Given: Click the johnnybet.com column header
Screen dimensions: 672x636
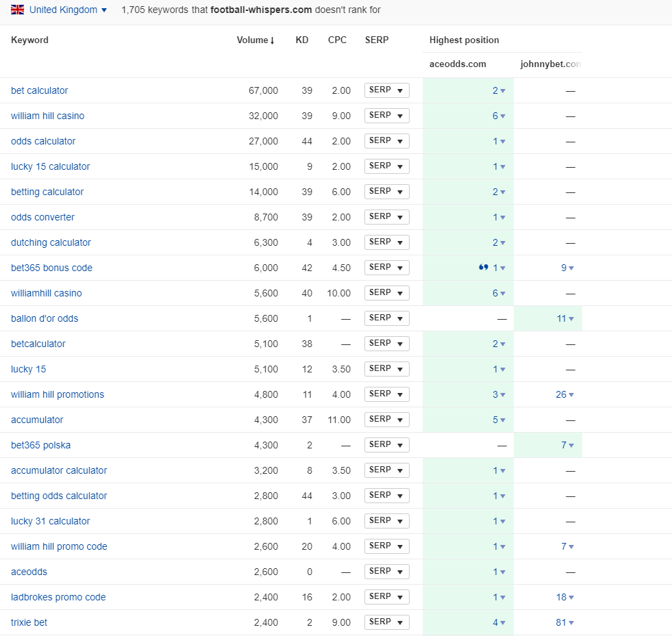Looking at the screenshot, I should click(x=550, y=64).
